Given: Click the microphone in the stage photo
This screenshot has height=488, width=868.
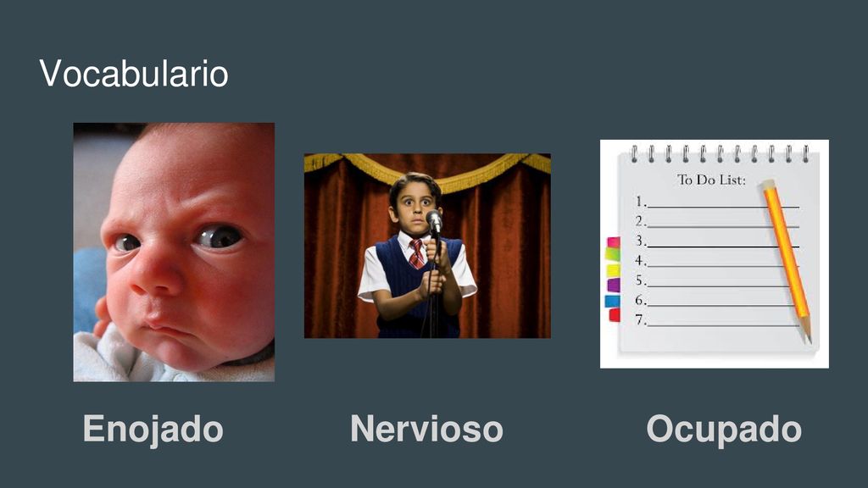Looking at the screenshot, I should pos(435,221).
